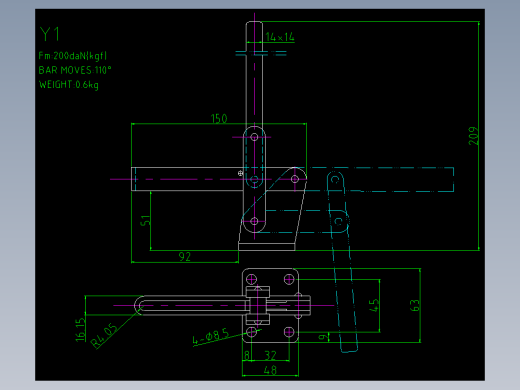Click the '16.15' bar width dimension
Screen dimensions: 520x390
tap(80, 330)
